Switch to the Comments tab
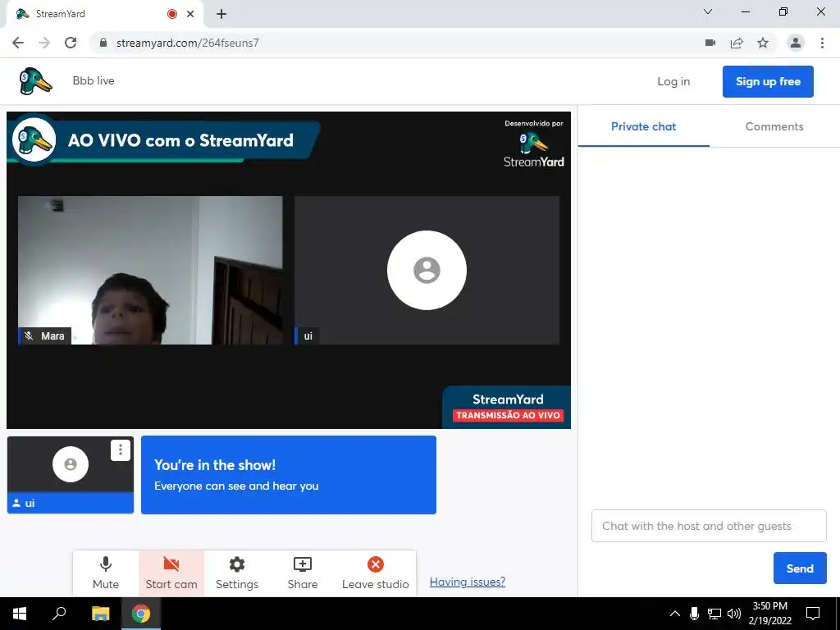The height and width of the screenshot is (630, 840). pyautogui.click(x=774, y=126)
